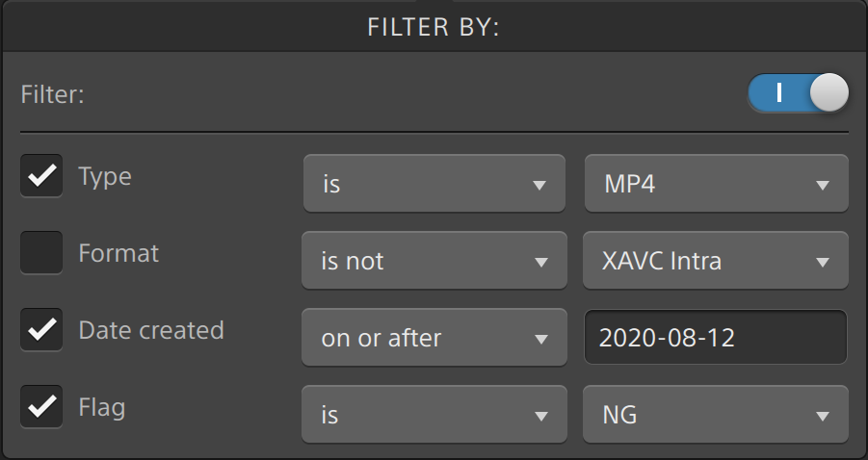This screenshot has width=868, height=460.
Task: Uncheck the Type filter checkbox
Action: click(41, 177)
